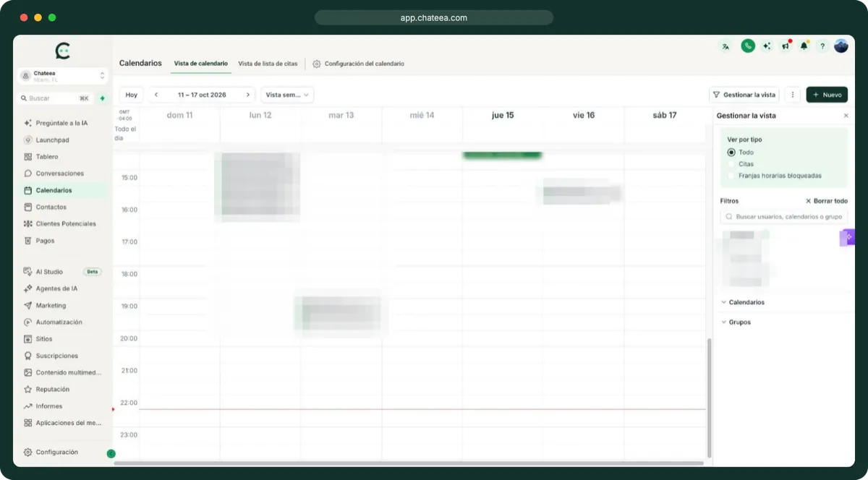This screenshot has height=480, width=868.
Task: Switch to Vista de lista de citas tab
Action: click(x=268, y=64)
